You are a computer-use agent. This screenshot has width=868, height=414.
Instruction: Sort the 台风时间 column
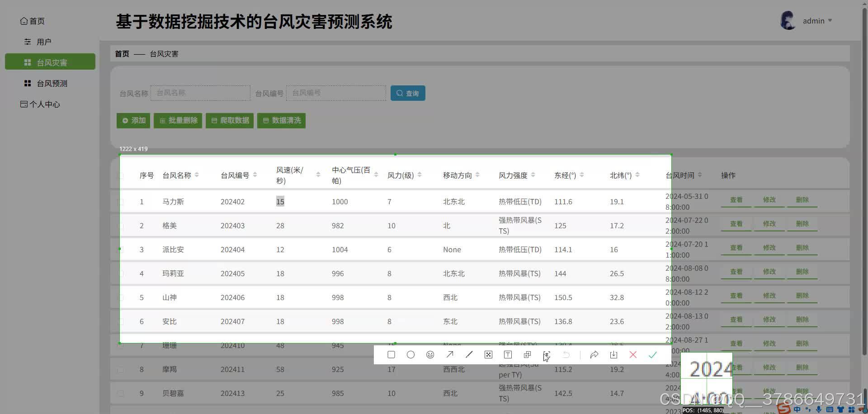click(x=701, y=174)
